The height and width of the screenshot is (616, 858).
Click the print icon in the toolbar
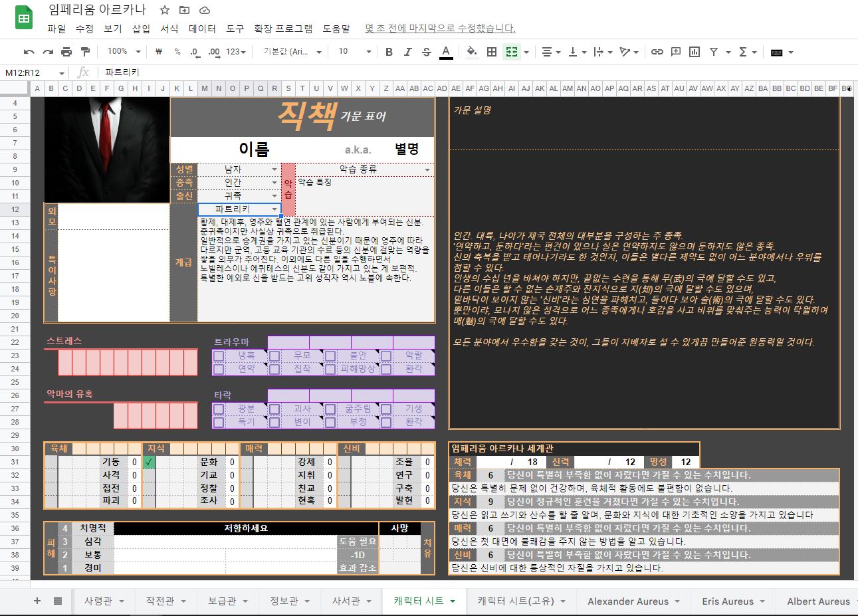click(66, 52)
